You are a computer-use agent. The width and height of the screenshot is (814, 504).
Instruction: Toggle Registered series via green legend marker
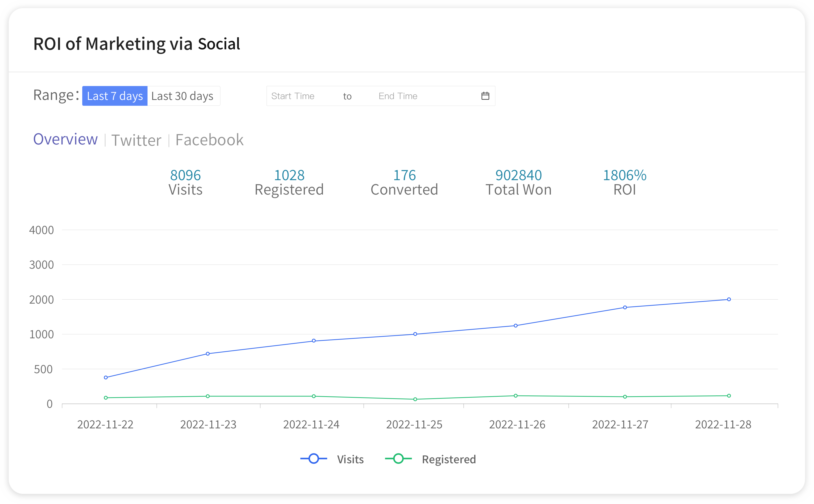[398, 459]
